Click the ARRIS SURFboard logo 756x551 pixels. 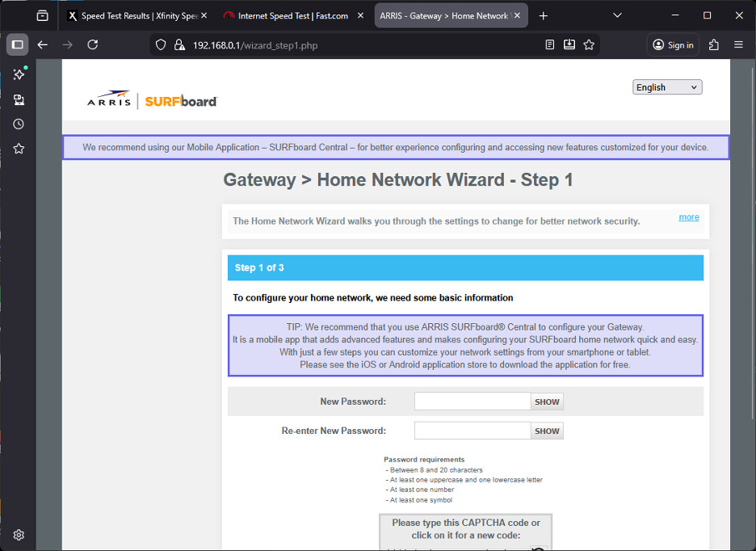(152, 100)
